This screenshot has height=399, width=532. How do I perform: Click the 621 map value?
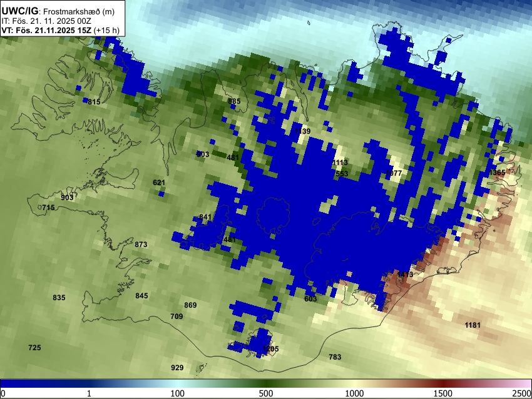click(x=159, y=183)
